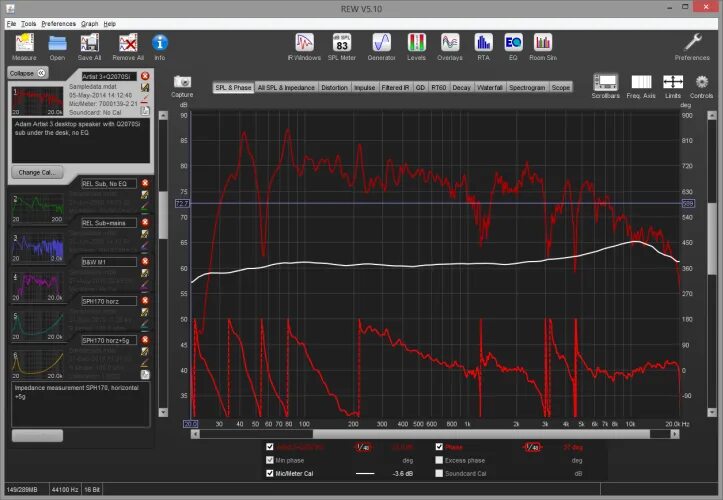The width and height of the screenshot is (723, 500).
Task: Collapse the measurements panel
Action: tap(28, 73)
